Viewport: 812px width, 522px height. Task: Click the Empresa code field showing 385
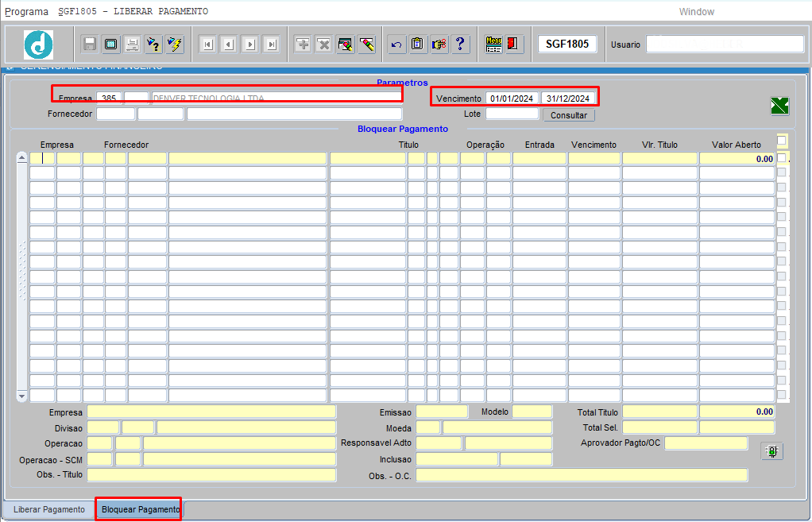[x=109, y=99]
